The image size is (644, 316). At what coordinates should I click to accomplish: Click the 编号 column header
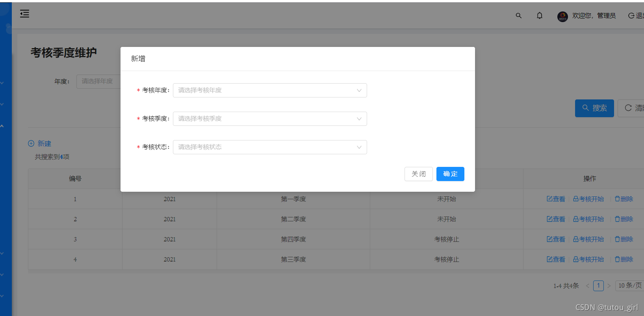coord(75,179)
